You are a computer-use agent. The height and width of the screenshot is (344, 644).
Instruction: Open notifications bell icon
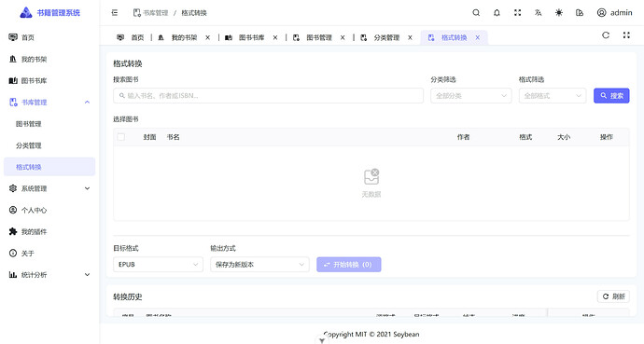(497, 13)
